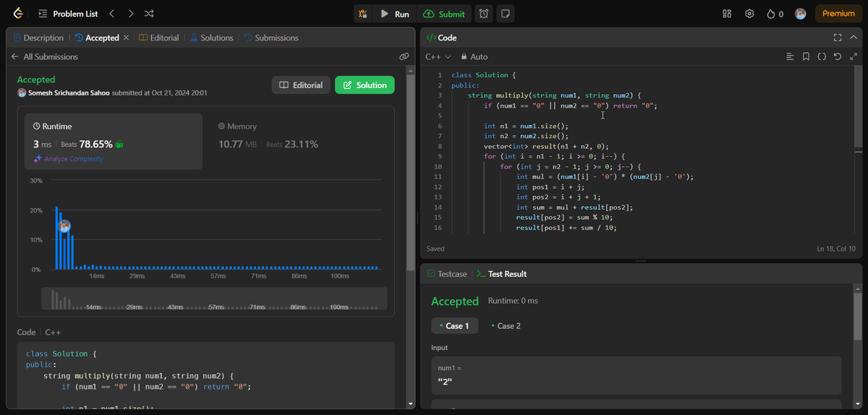Switch to the Testcase tab
This screenshot has width=868, height=415.
tap(447, 274)
